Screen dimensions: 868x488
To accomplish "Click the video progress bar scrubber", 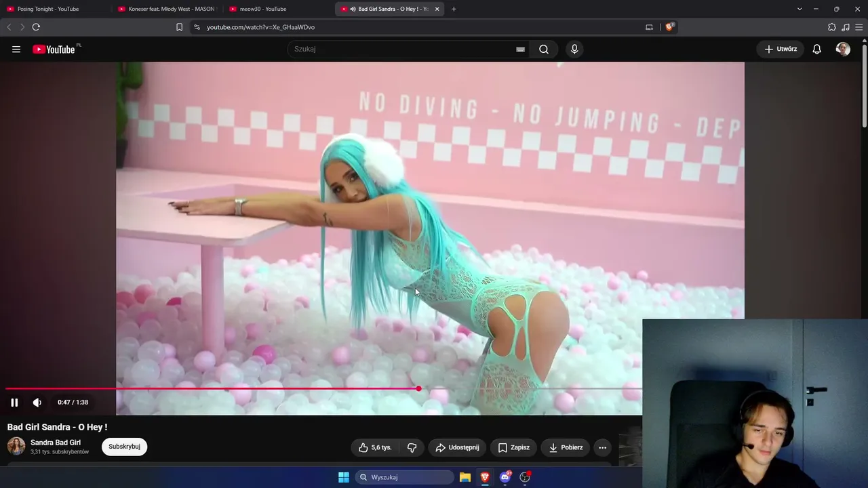I will (x=418, y=388).
